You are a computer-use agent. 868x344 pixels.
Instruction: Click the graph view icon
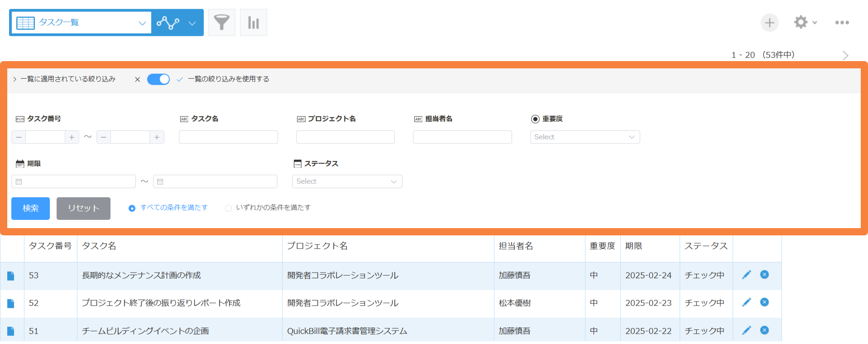[x=168, y=23]
